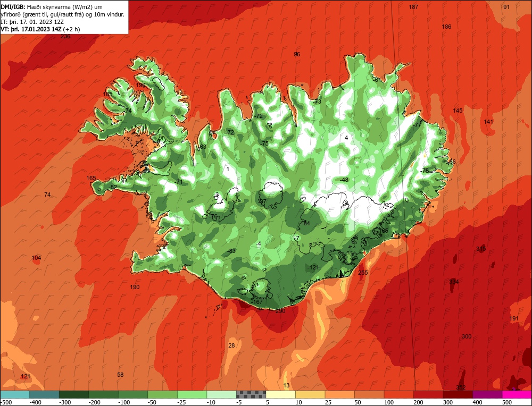Click the '290' value on the south coast
532x406 pixels.
click(x=280, y=311)
